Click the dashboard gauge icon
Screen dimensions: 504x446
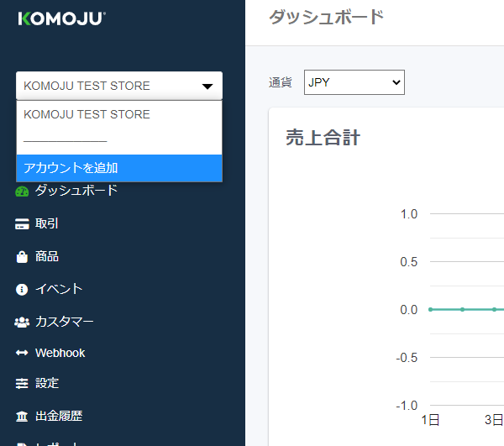point(22,192)
